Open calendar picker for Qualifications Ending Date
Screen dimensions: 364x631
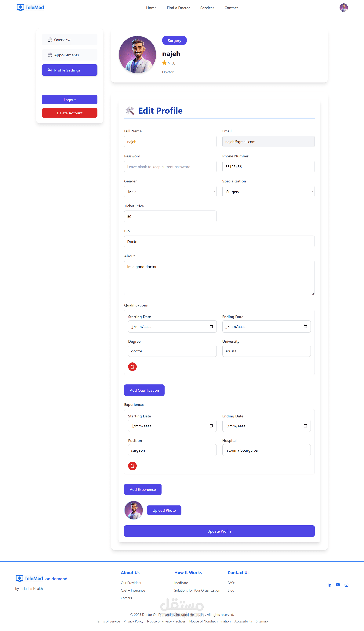coord(305,326)
